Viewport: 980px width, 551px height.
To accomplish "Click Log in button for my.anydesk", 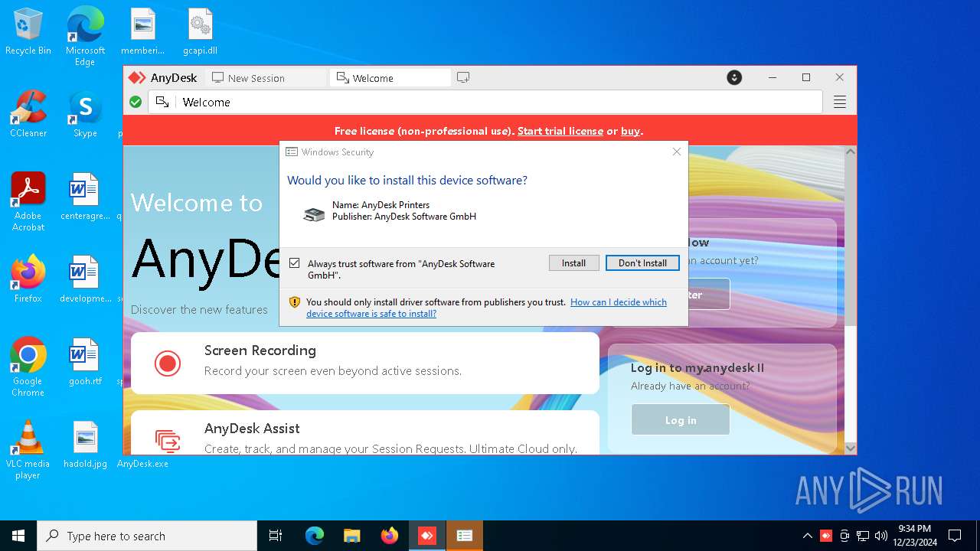I will click(681, 420).
